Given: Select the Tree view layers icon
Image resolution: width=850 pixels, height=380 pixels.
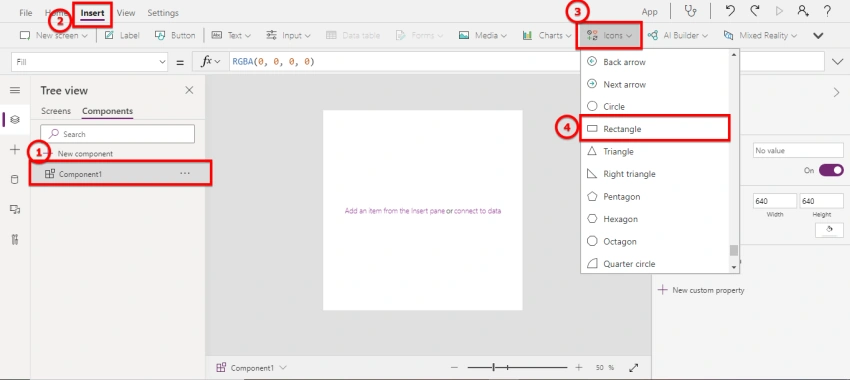Looking at the screenshot, I should click(x=15, y=119).
